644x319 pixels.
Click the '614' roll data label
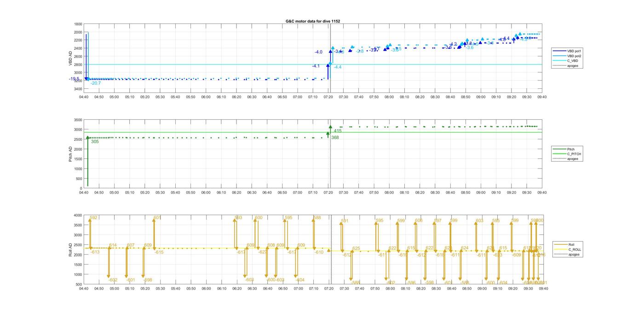[113, 245]
